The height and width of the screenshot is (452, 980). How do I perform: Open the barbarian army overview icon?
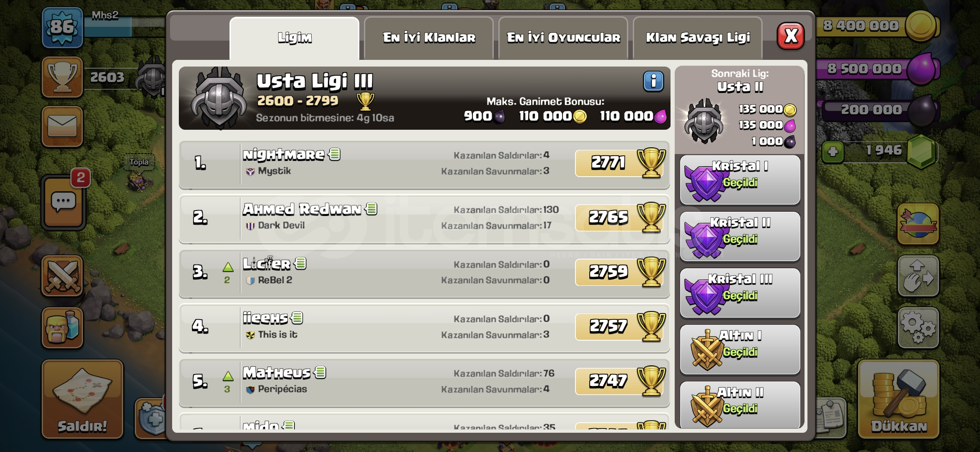coord(62,328)
